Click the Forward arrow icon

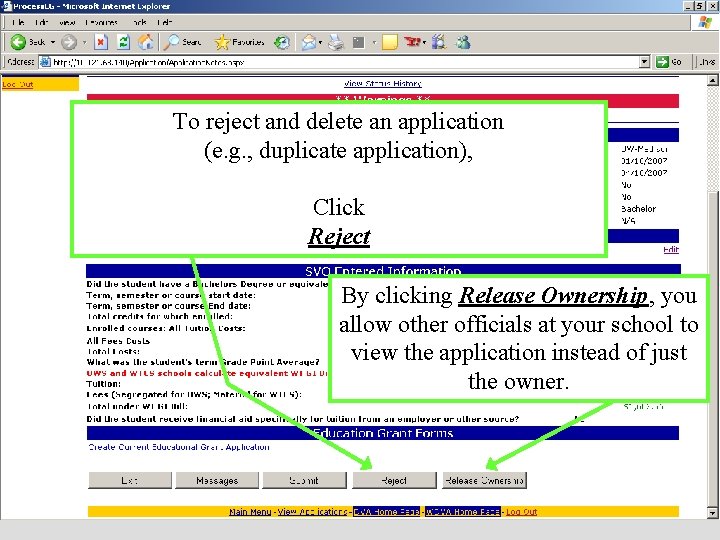pos(69,42)
